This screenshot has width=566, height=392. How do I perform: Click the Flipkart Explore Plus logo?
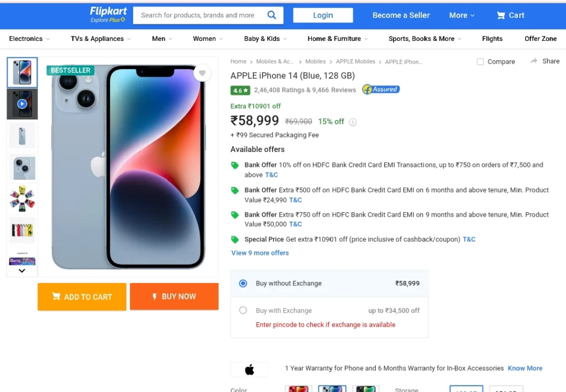[108, 15]
